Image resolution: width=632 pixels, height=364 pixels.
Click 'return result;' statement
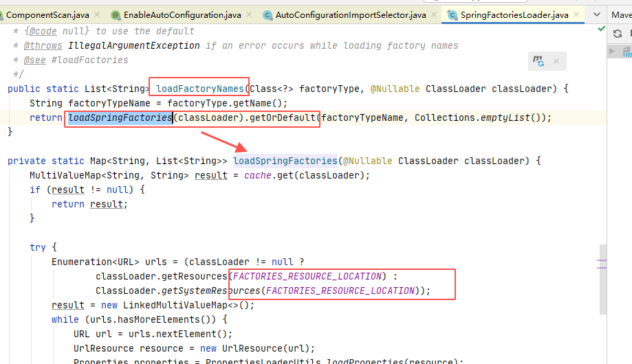(x=89, y=204)
